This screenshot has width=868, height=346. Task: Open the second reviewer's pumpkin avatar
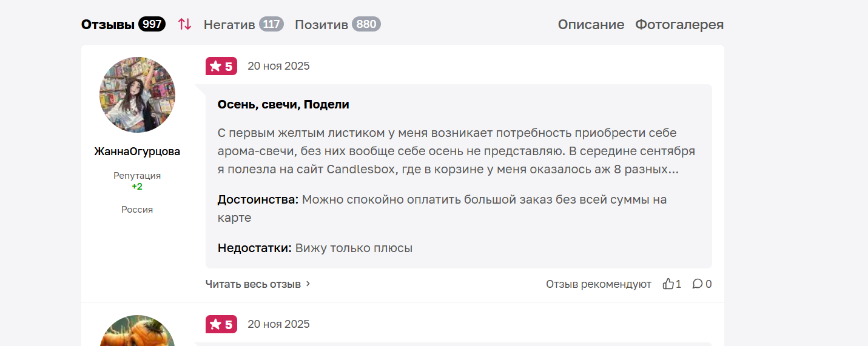(x=137, y=331)
